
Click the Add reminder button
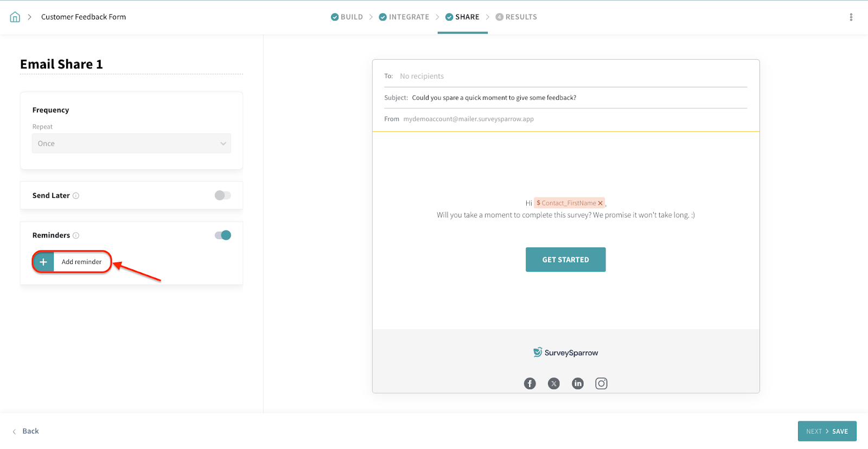click(x=72, y=262)
